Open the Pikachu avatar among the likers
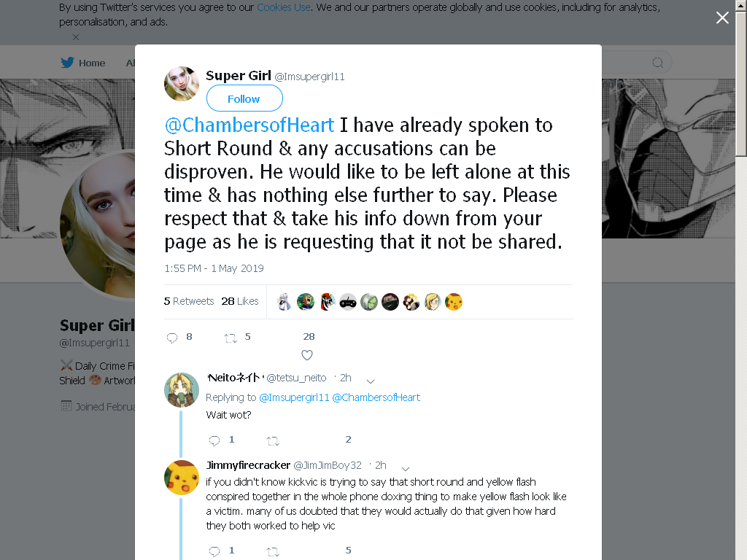 (454, 302)
